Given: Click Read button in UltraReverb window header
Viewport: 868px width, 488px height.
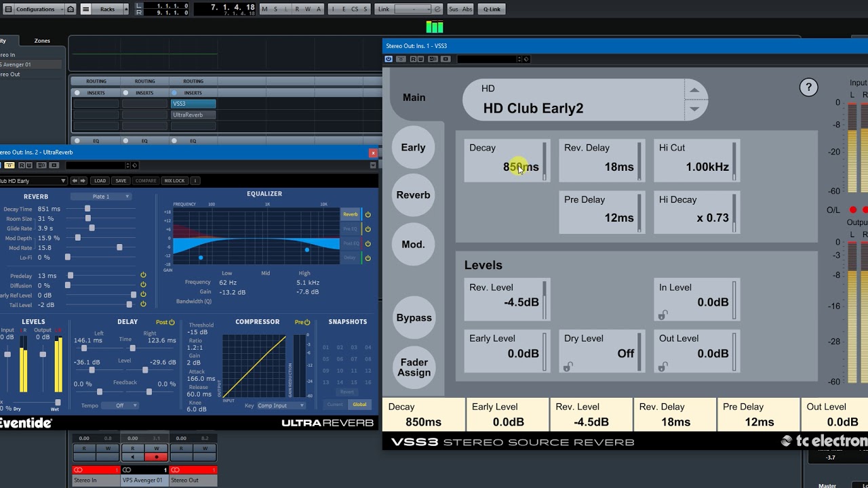Looking at the screenshot, I should pyautogui.click(x=22, y=165).
